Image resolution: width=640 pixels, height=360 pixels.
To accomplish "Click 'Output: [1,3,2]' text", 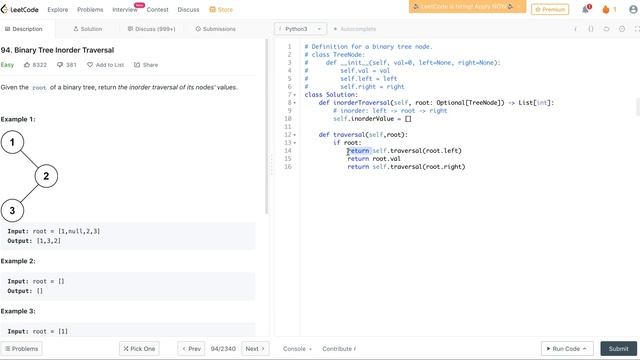I will tap(34, 241).
